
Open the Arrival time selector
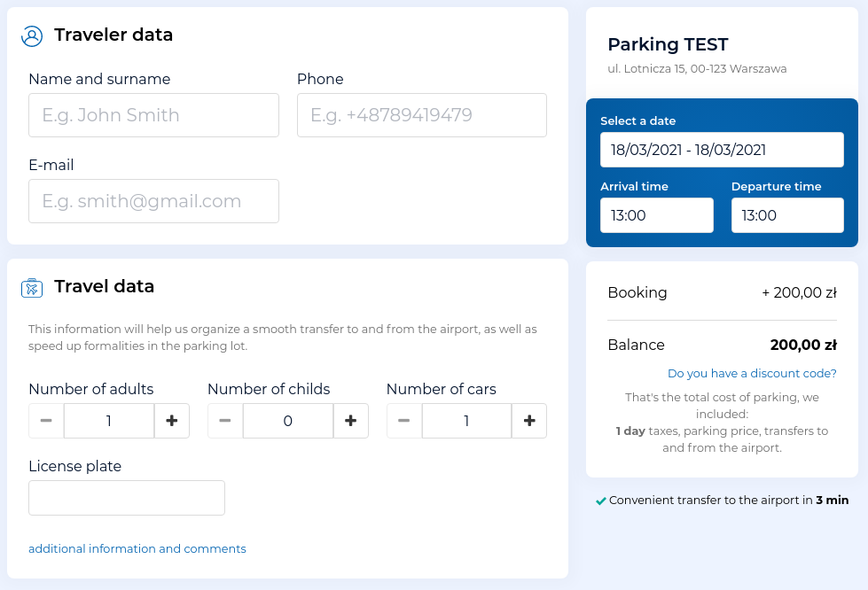coord(656,215)
